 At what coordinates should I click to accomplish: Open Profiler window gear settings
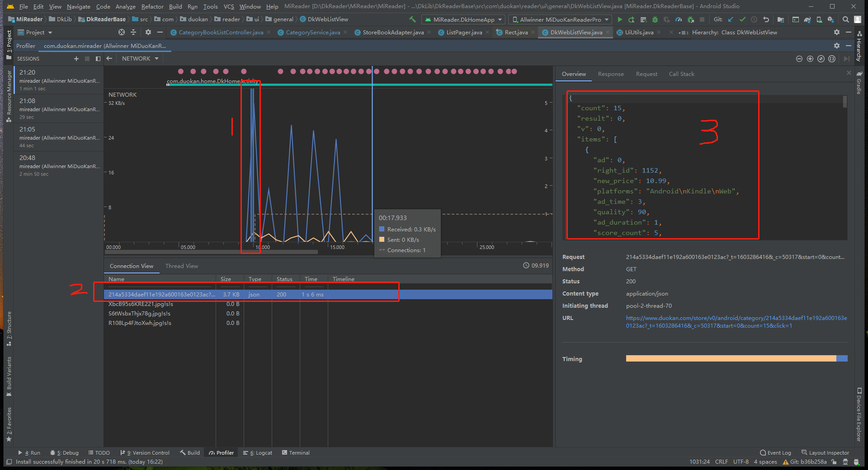[x=837, y=46]
